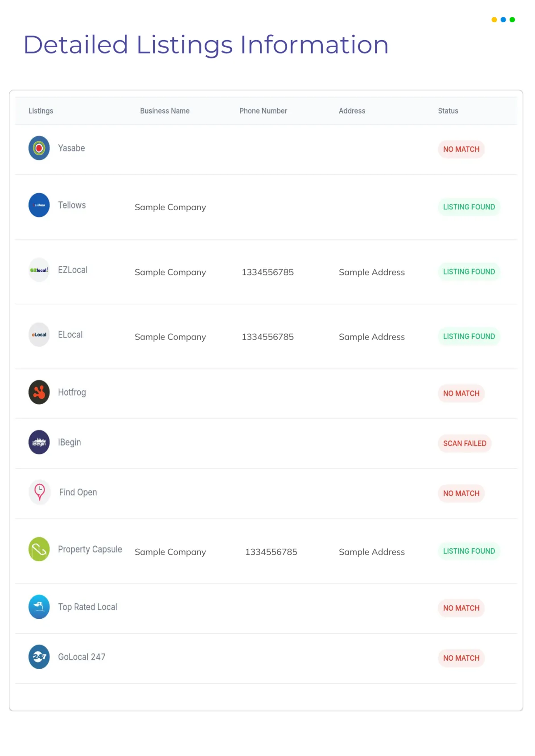The image size is (535, 756).
Task: Open the Hotfrog orange frog icon
Action: [39, 392]
